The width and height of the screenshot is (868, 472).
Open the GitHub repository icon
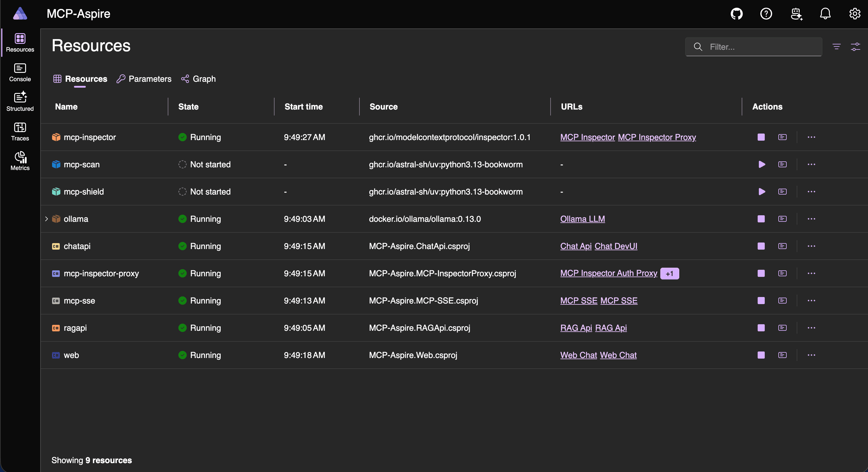pyautogui.click(x=737, y=14)
